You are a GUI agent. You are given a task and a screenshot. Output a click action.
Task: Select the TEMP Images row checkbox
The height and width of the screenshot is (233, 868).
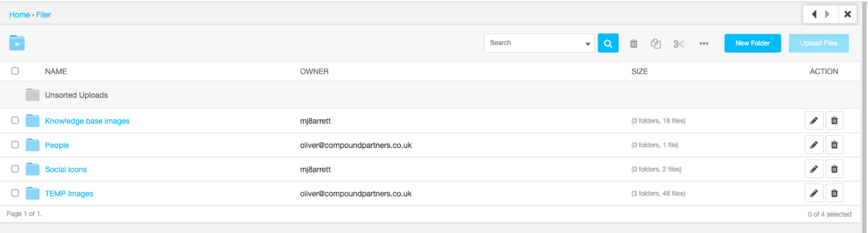click(15, 194)
